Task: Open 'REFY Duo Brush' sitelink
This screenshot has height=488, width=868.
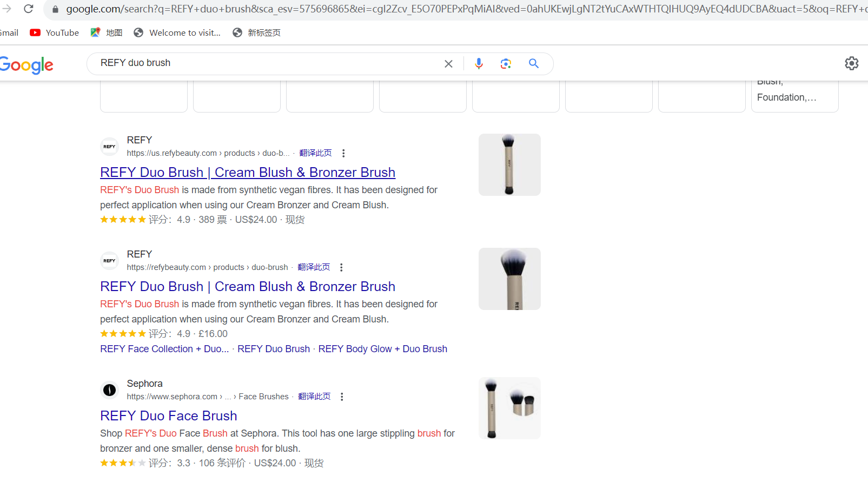Action: pos(274,349)
